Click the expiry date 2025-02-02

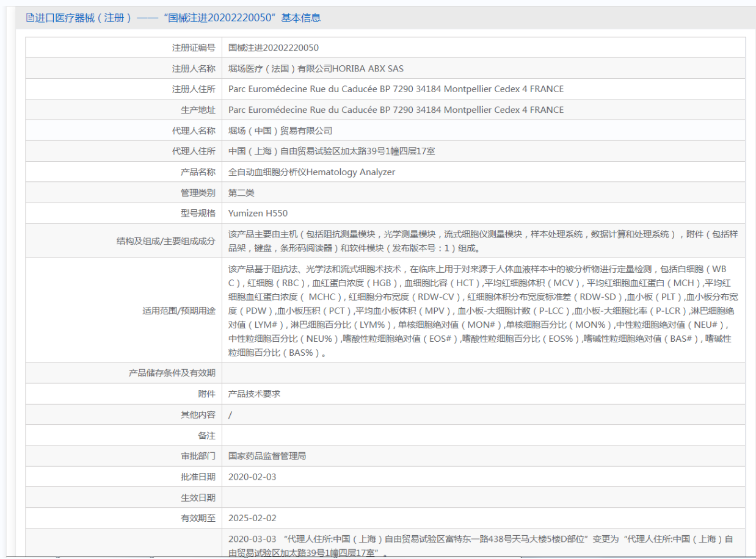coord(252,518)
